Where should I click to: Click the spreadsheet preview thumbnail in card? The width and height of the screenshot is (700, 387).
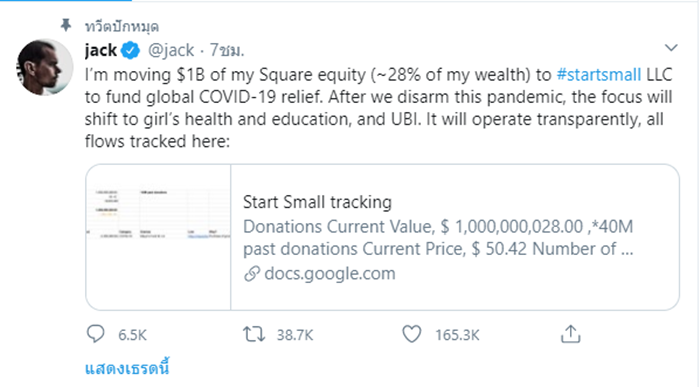158,237
